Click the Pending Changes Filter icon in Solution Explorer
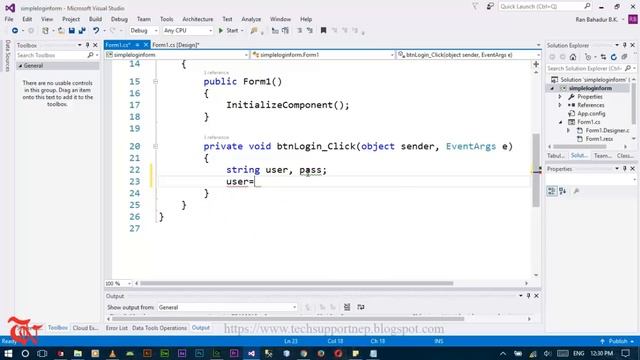Viewport: 640px width, 360px height. pyautogui.click(x=588, y=57)
